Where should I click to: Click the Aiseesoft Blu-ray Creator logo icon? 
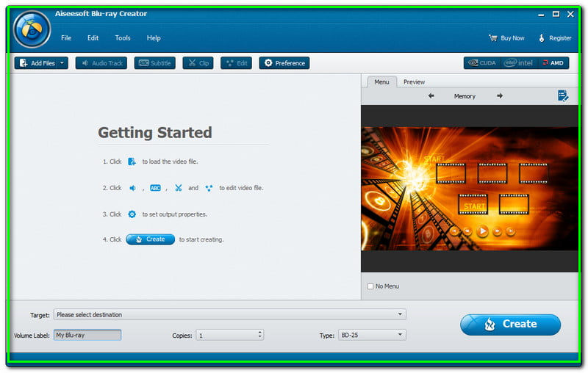32,29
